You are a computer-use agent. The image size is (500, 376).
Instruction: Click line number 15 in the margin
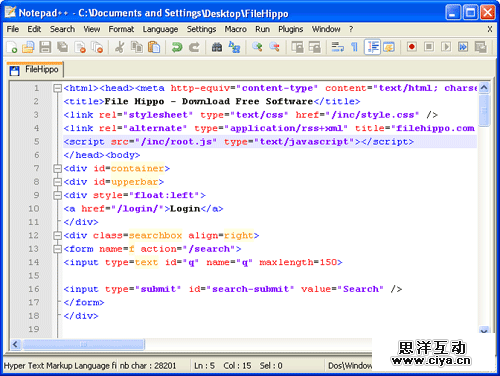pos(33,276)
